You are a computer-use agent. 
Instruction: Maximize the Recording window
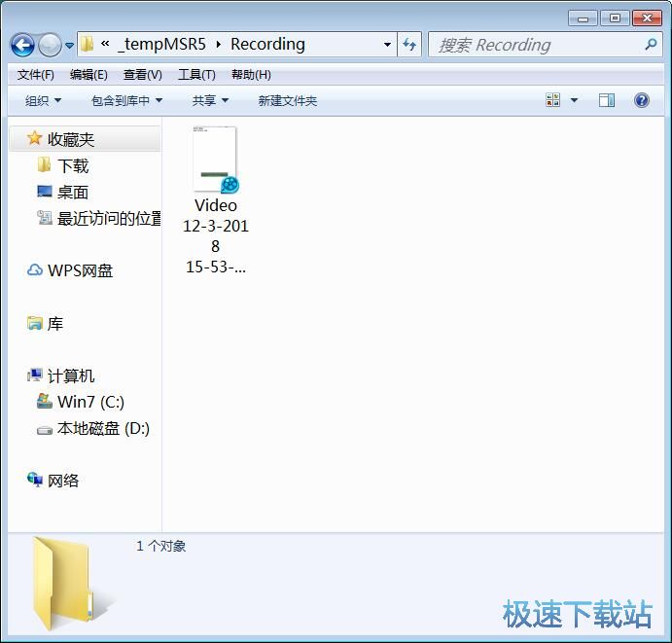point(615,18)
